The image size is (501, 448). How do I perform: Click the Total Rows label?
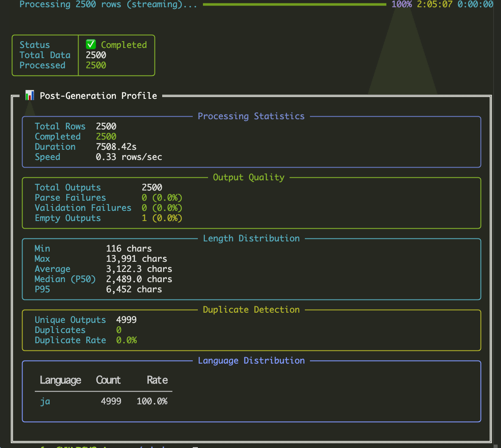[60, 126]
